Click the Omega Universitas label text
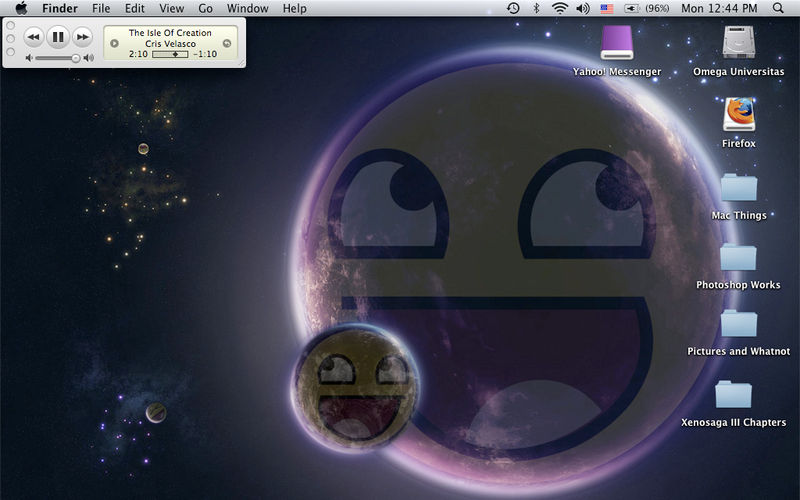The width and height of the screenshot is (800, 500). click(x=739, y=72)
